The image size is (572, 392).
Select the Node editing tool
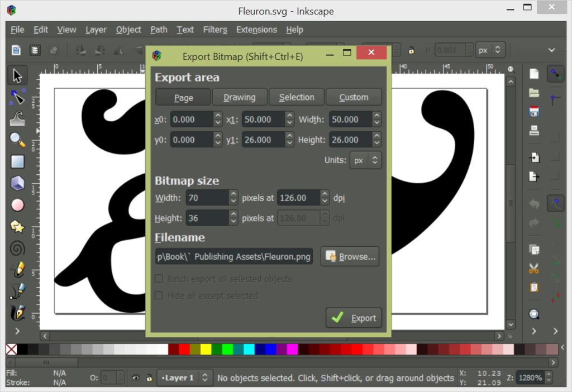coord(17,97)
